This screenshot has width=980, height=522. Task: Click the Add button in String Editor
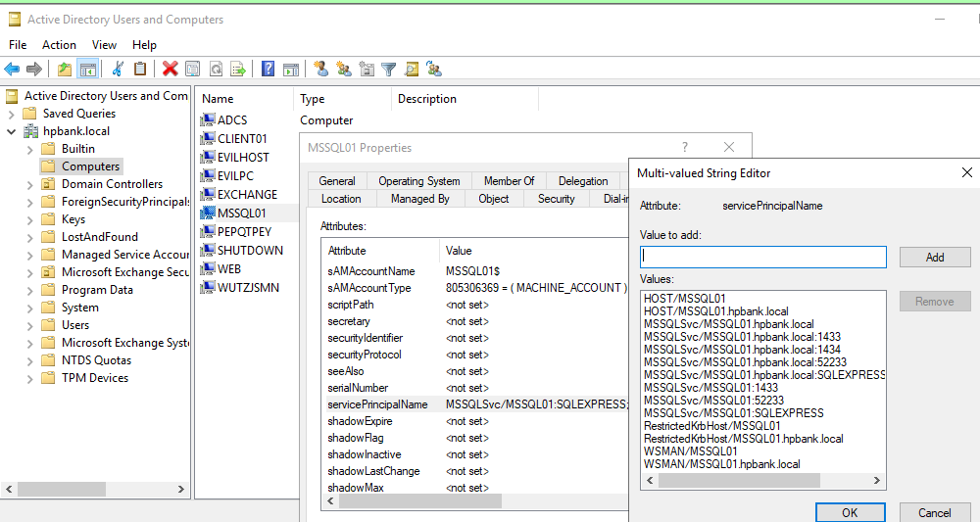[x=934, y=258]
